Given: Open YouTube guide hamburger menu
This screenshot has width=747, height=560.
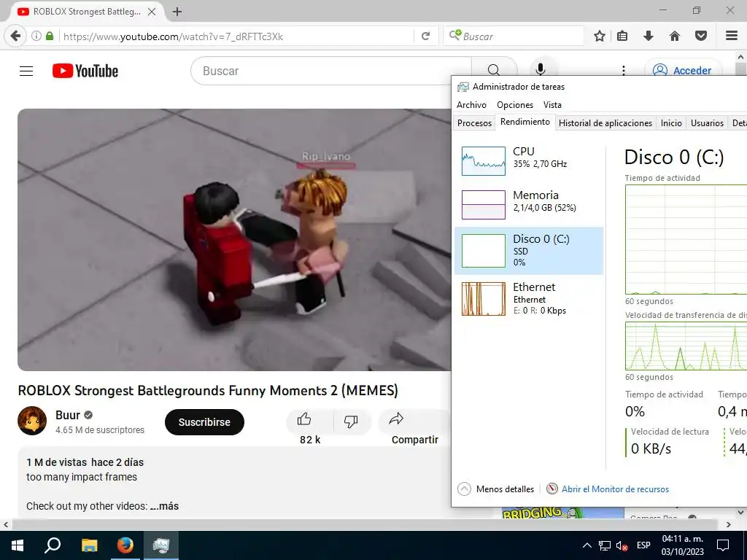Looking at the screenshot, I should click(x=26, y=71).
